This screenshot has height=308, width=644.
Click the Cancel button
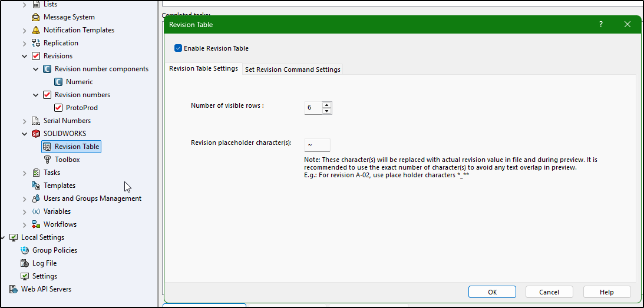point(549,292)
